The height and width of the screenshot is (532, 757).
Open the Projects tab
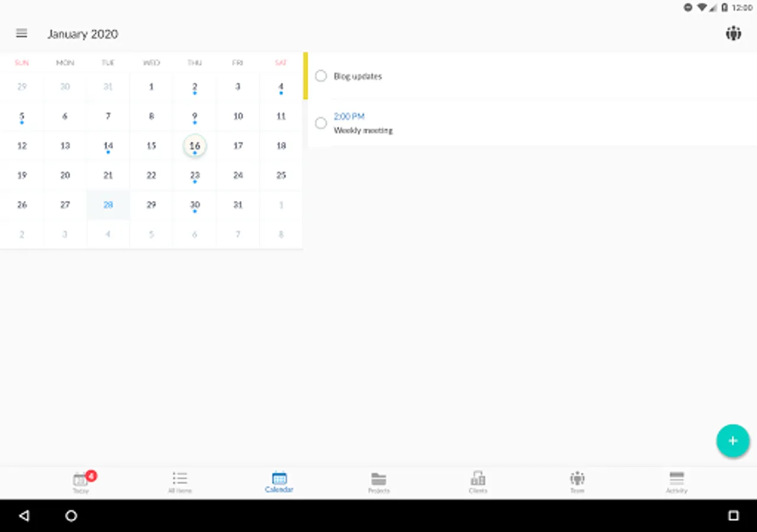click(x=378, y=482)
